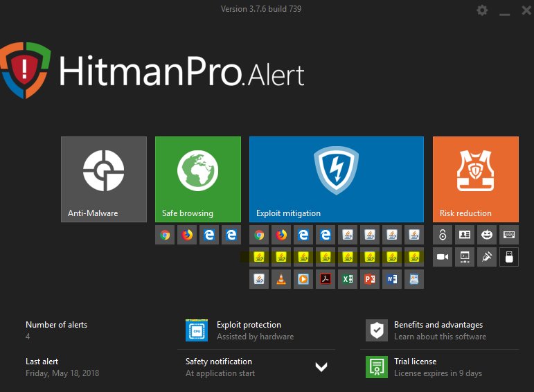This screenshot has height=392, width=534.
Task: Click the shield checkmark Benefits icon
Action: point(377,330)
